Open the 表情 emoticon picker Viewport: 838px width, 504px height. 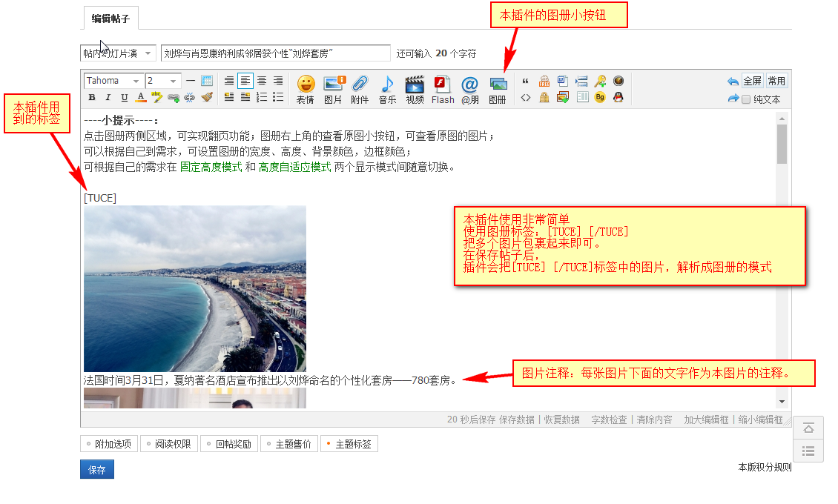(306, 89)
